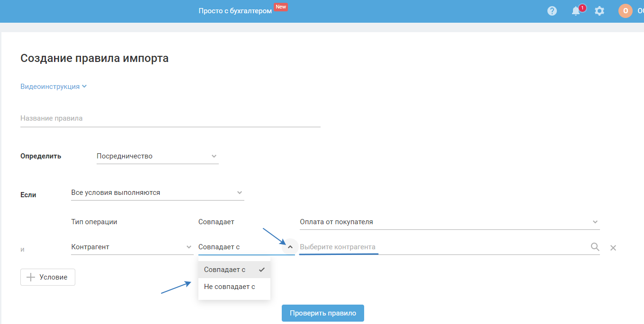
Task: Add a new Условие
Action: click(x=48, y=277)
